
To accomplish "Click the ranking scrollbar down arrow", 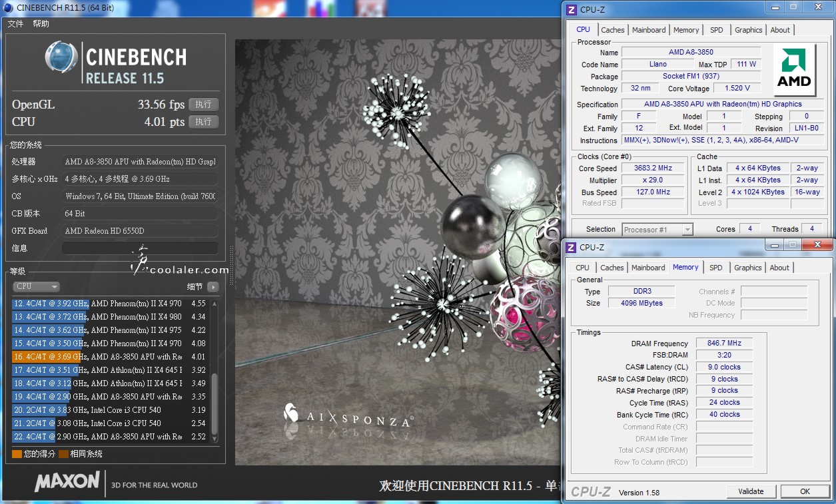I will point(214,439).
